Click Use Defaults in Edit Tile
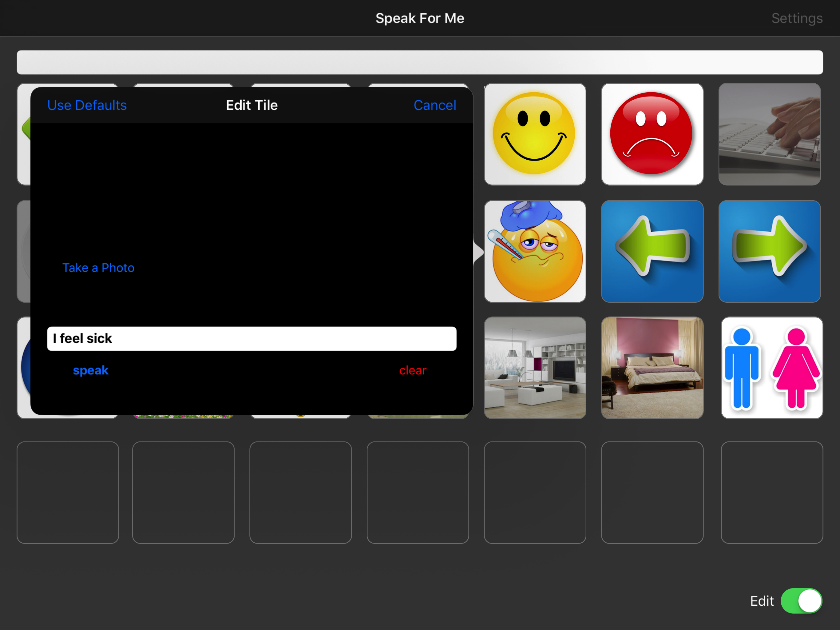The width and height of the screenshot is (840, 630). pos(87,105)
